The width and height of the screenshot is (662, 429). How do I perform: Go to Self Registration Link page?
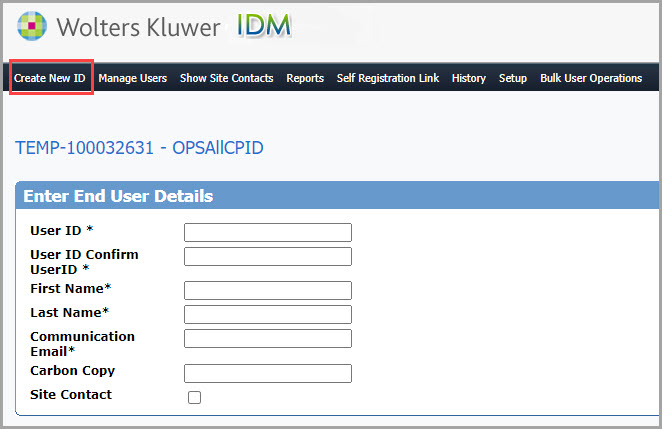[388, 78]
